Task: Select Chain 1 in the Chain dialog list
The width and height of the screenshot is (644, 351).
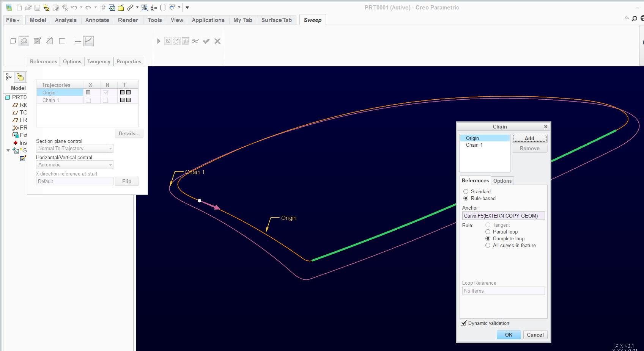Action: click(485, 145)
